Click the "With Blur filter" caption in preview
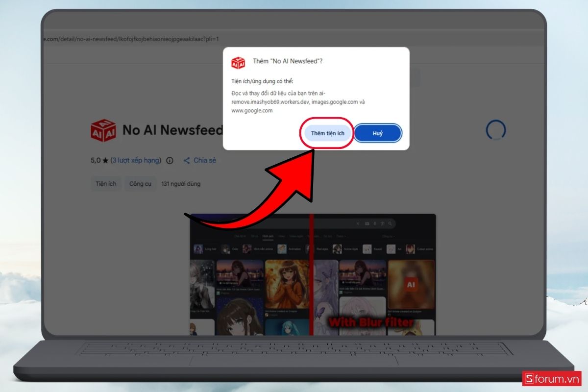This screenshot has height=392, width=588. (371, 322)
